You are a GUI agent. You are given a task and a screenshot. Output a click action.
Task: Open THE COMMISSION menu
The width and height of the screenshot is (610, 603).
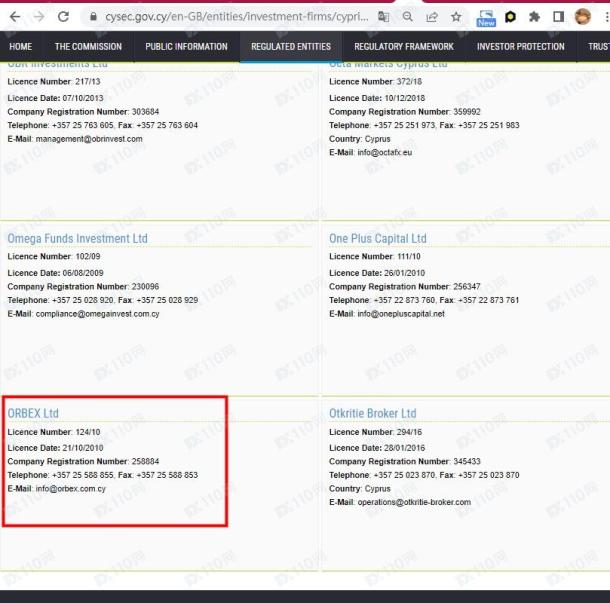point(88,47)
